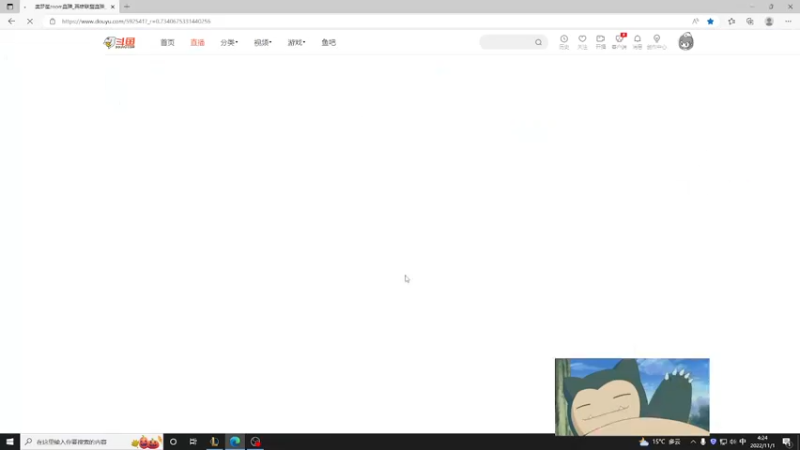
Task: Open the volume tray icon
Action: (733, 442)
